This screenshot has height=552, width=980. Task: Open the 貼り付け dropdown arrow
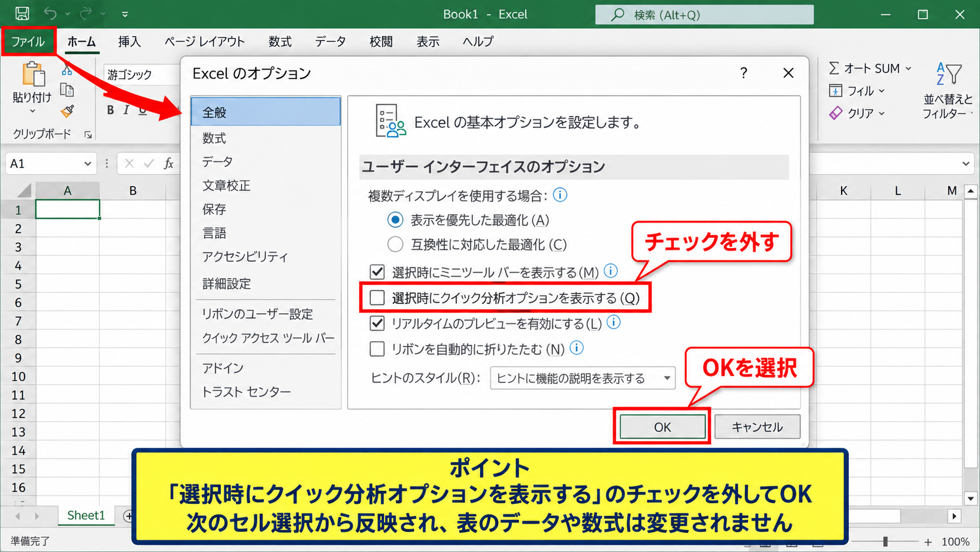[32, 111]
